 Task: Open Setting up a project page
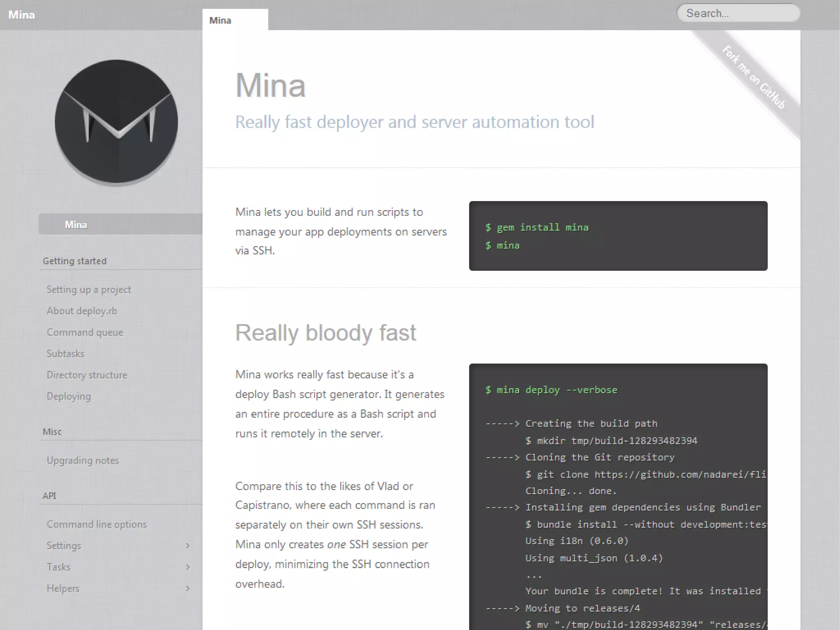pos(89,290)
